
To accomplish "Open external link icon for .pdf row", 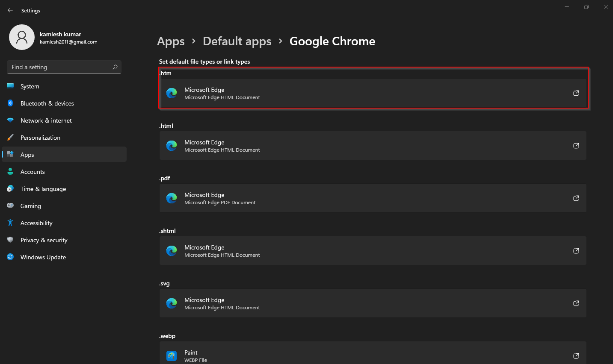I will point(576,198).
